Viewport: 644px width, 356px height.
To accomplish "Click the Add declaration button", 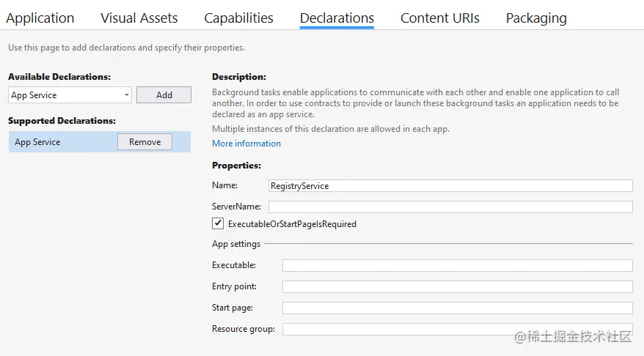I will pos(164,95).
